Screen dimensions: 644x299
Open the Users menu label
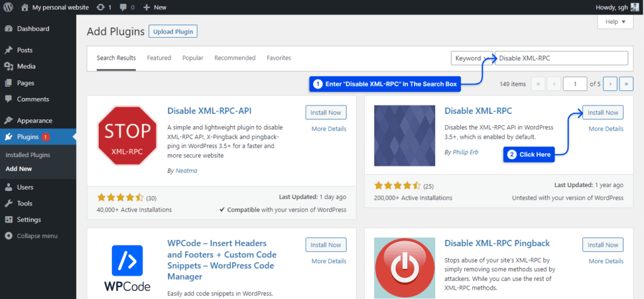[x=25, y=187]
